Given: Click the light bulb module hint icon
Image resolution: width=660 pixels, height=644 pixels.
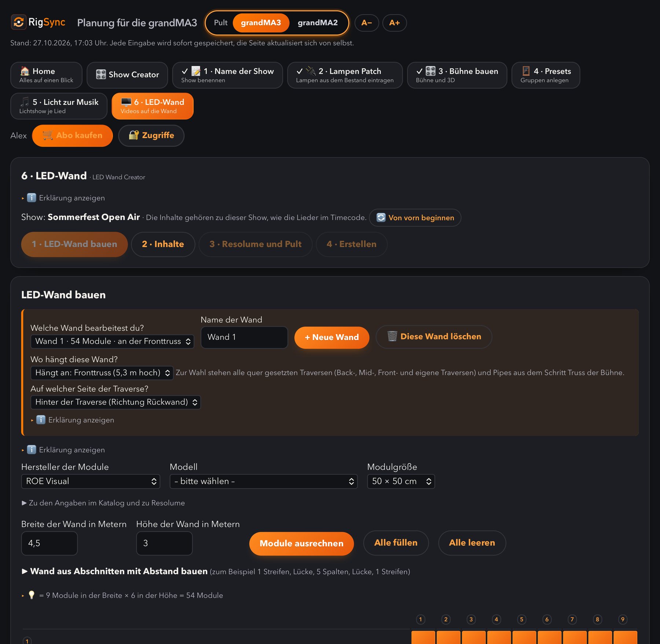Looking at the screenshot, I should click(x=32, y=595).
